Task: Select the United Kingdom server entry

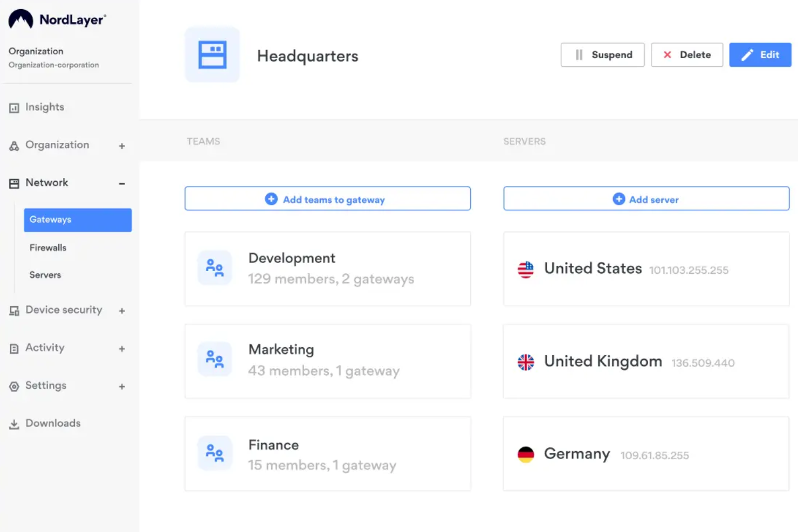Action: click(645, 361)
